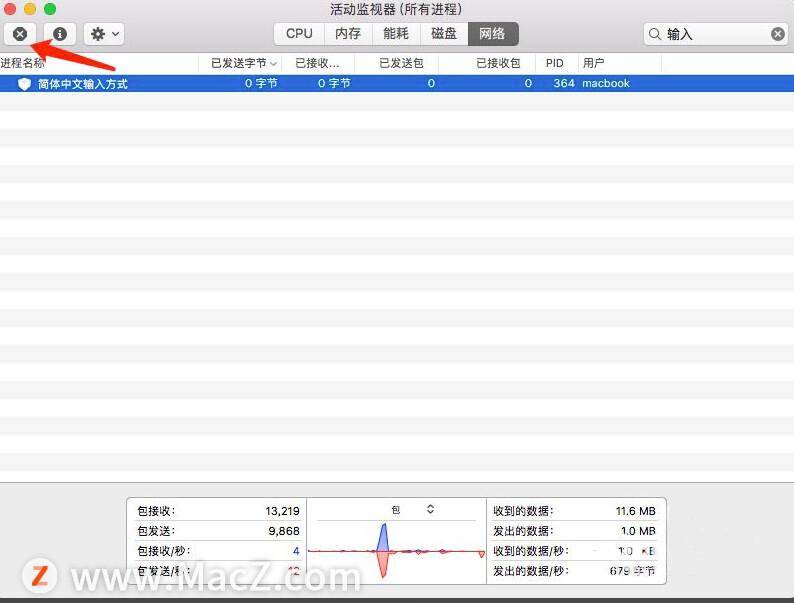This screenshot has height=603, width=794.
Task: Click the user value macbook
Action: coord(606,83)
